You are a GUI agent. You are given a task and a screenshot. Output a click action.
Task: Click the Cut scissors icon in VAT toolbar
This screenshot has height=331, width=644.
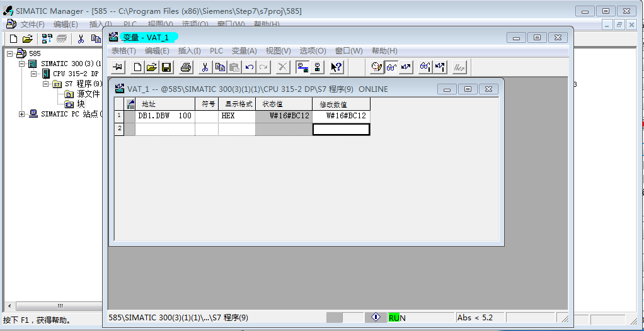(x=205, y=67)
